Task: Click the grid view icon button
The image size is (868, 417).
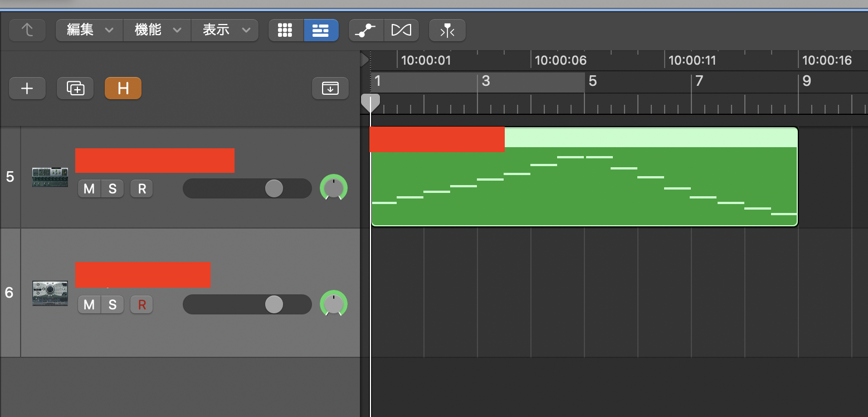Action: pyautogui.click(x=285, y=30)
